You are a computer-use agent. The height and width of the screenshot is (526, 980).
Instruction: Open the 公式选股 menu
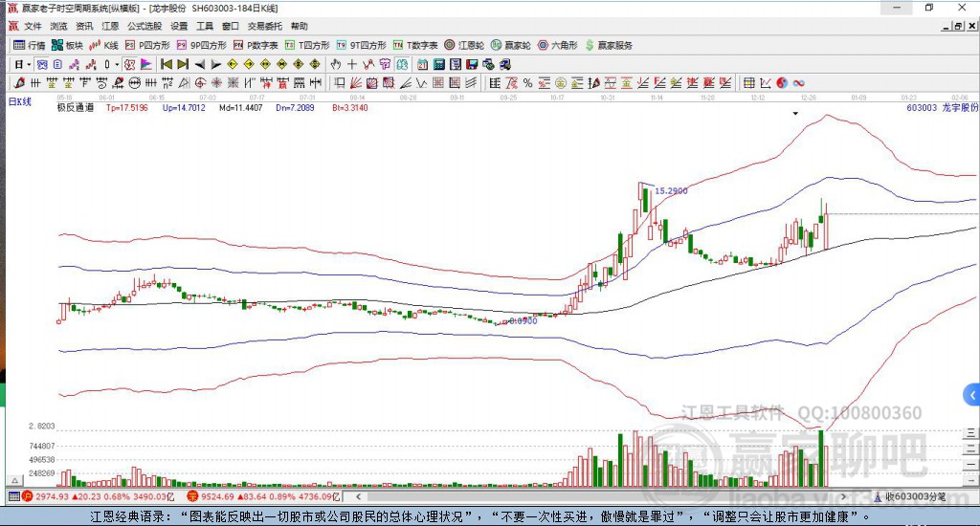pyautogui.click(x=145, y=26)
